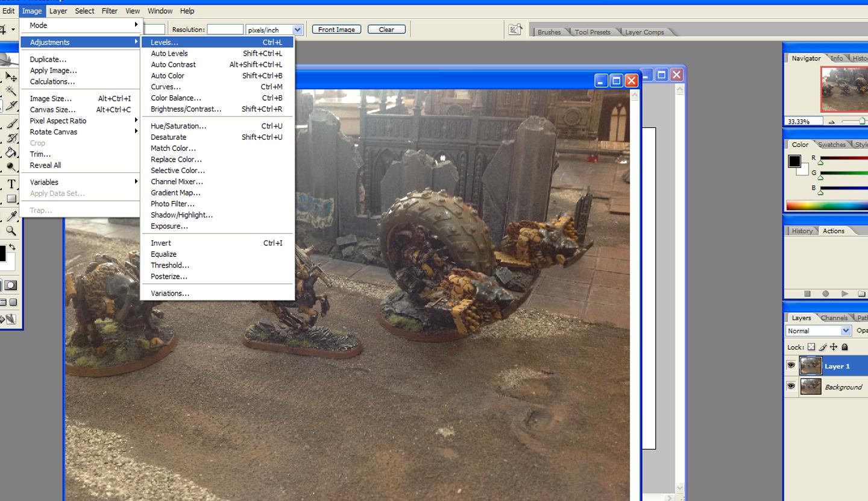Image resolution: width=868 pixels, height=501 pixels.
Task: Switch to the History tab
Action: [x=802, y=231]
